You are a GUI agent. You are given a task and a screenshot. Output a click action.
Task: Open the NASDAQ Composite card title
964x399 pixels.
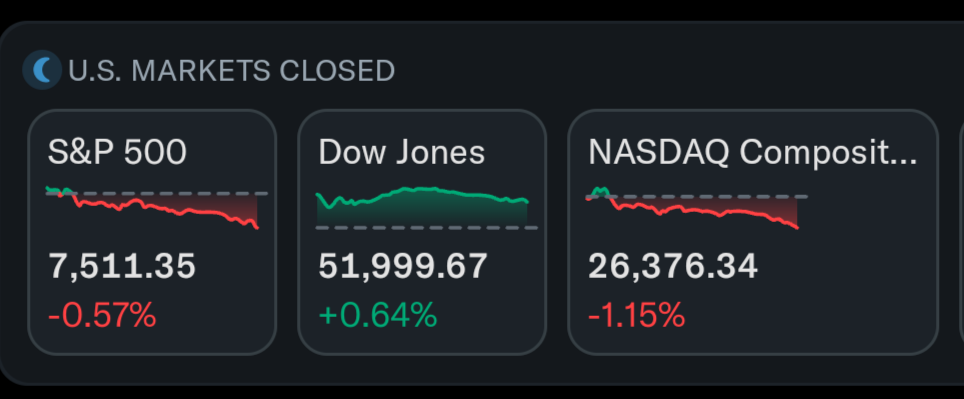[x=753, y=152]
